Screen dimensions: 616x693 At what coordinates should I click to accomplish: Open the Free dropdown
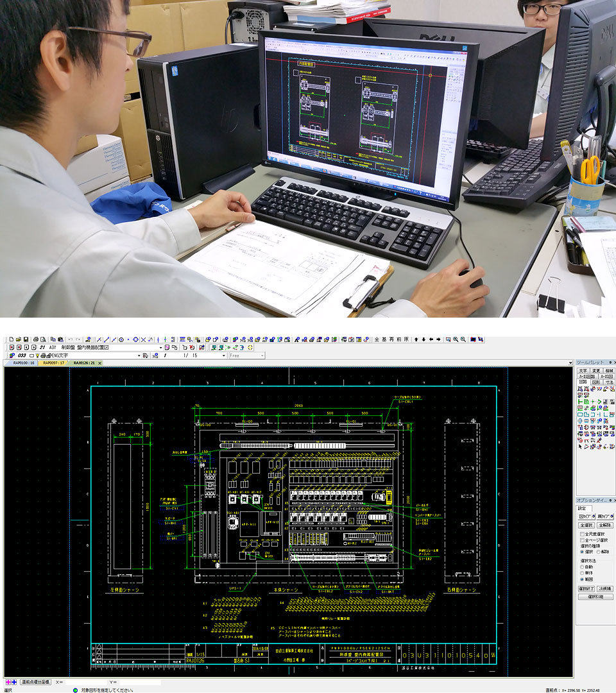[262, 355]
